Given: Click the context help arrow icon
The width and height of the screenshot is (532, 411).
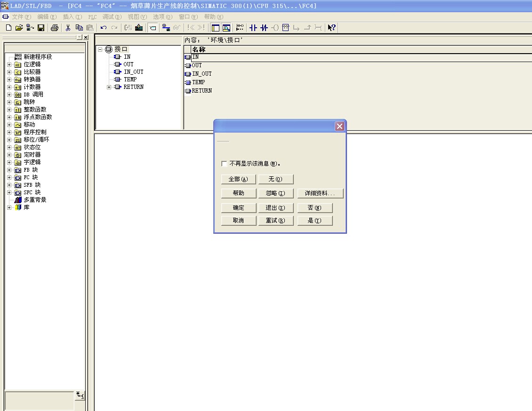Looking at the screenshot, I should [331, 28].
